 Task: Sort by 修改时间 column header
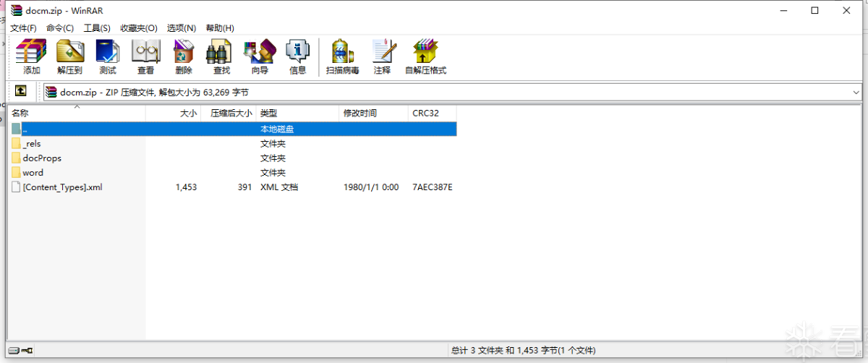point(373,114)
